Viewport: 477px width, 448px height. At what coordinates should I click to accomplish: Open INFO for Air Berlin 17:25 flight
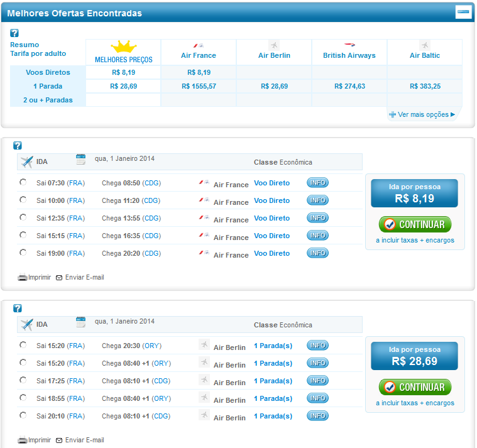pos(317,381)
